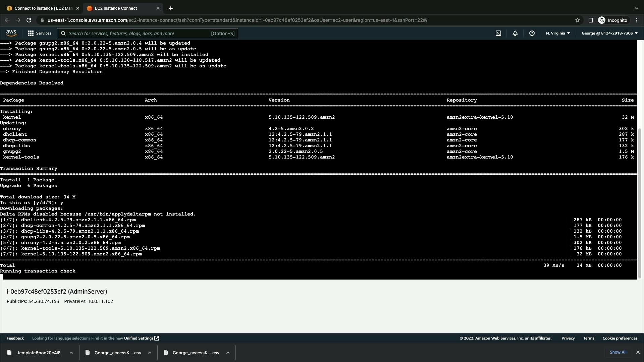Screen dimensions: 644x362
Task: Switch to Connect to instance EC2 tab
Action: pyautogui.click(x=43, y=8)
